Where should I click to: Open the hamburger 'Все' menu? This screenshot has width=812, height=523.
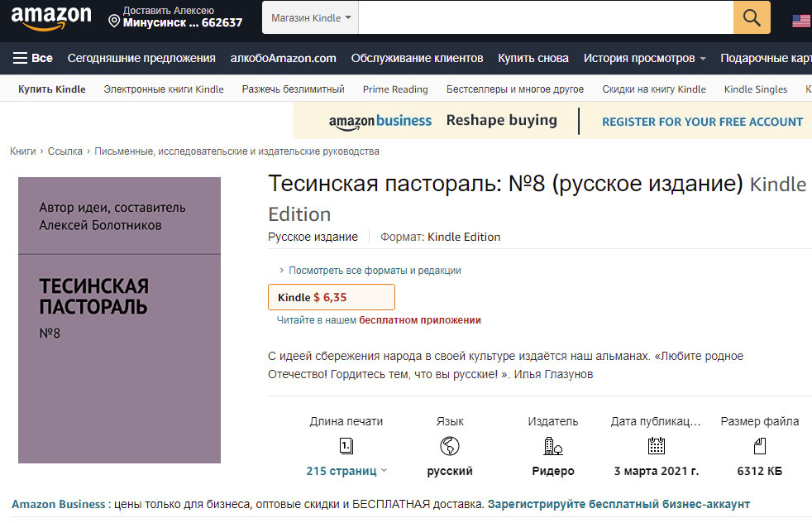click(32, 58)
